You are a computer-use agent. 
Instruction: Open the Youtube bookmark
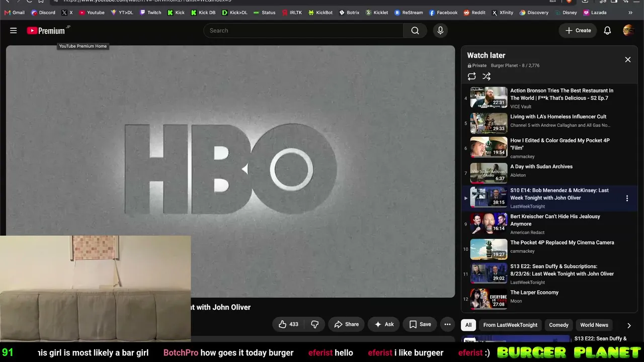[92, 13]
